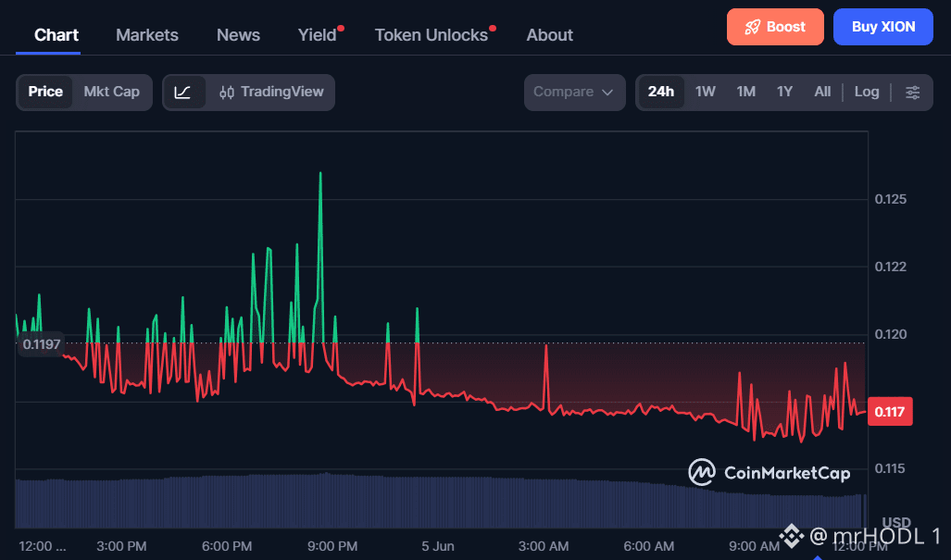Select the 1Y time range
Viewport: 951px width, 560px height.
coord(785,93)
